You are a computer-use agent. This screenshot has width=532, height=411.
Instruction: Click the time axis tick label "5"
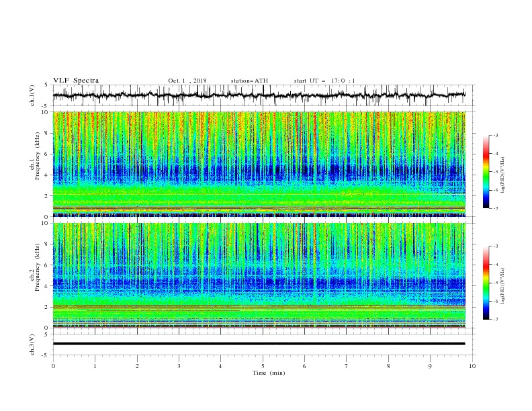[263, 366]
